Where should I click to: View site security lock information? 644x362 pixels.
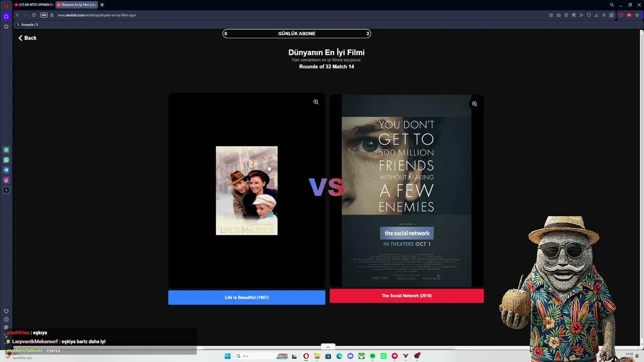coord(52,15)
